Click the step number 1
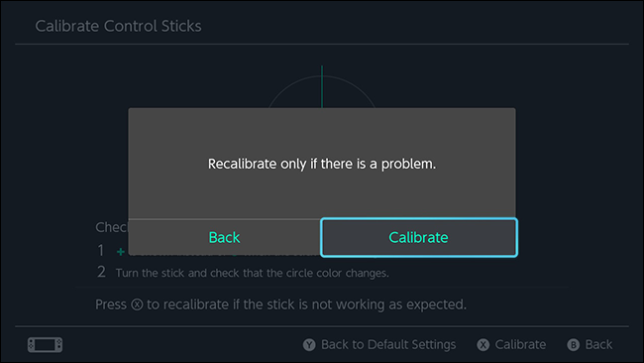The width and height of the screenshot is (644, 363). click(x=101, y=250)
